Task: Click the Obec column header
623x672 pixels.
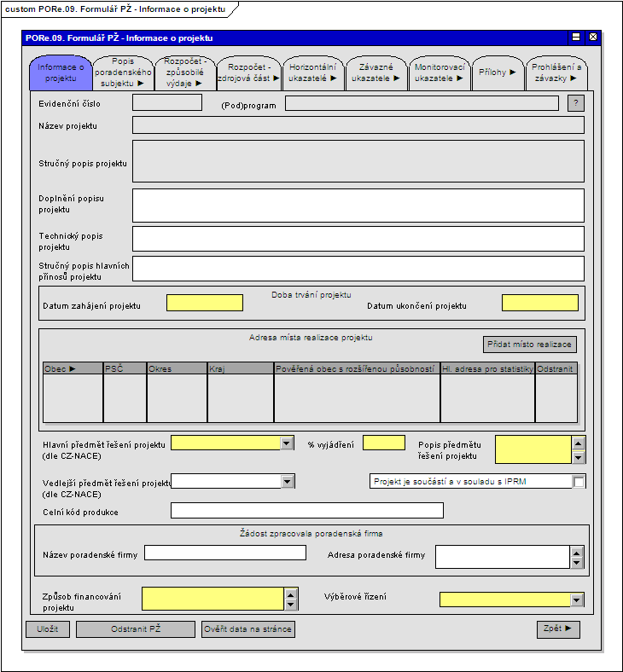Action: pos(73,368)
